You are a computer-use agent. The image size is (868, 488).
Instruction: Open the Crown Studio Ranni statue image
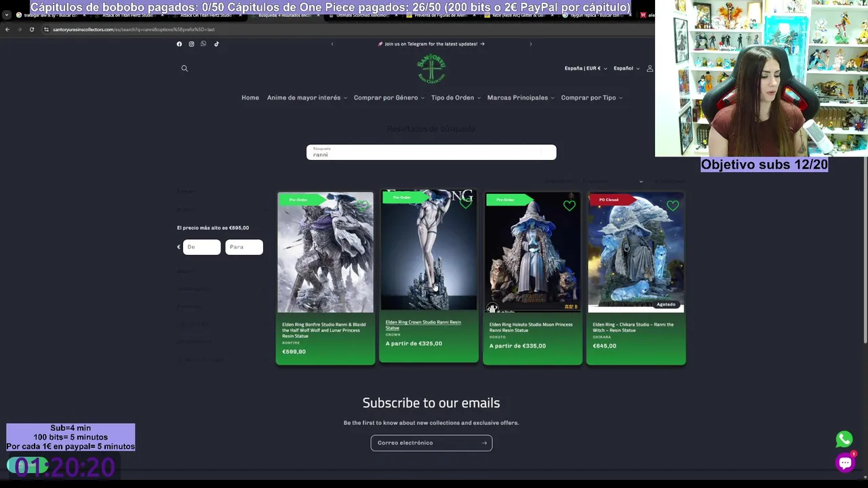coord(429,250)
